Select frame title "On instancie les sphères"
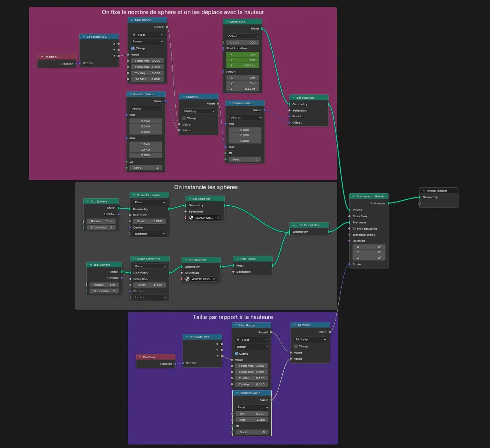This screenshot has height=448, width=490. [x=206, y=187]
